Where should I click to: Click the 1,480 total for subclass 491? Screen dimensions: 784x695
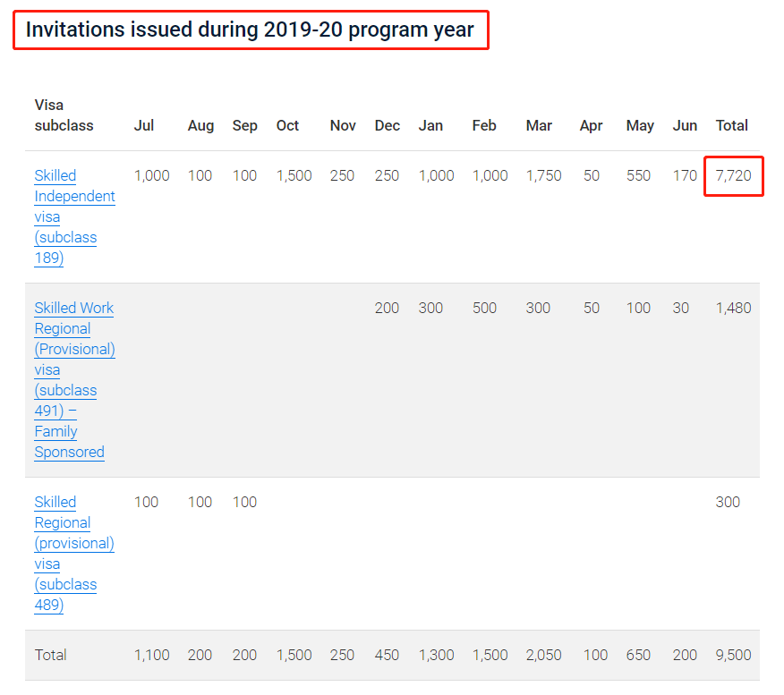pyautogui.click(x=733, y=308)
